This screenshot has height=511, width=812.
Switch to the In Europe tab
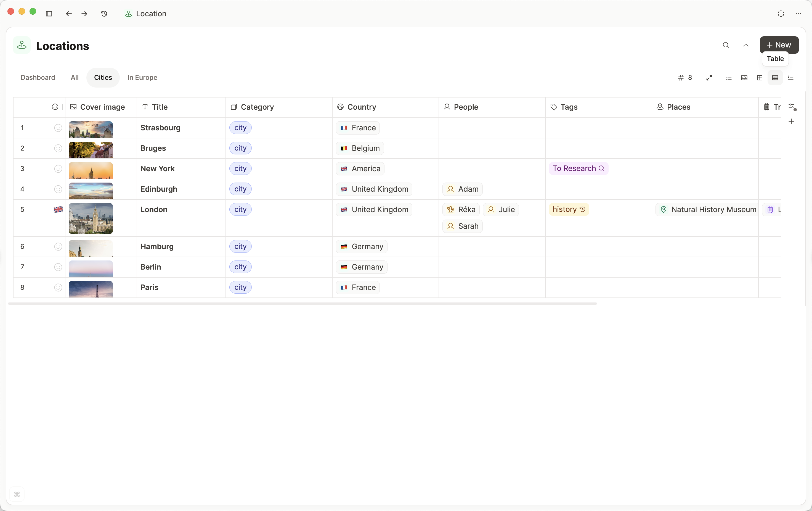142,78
